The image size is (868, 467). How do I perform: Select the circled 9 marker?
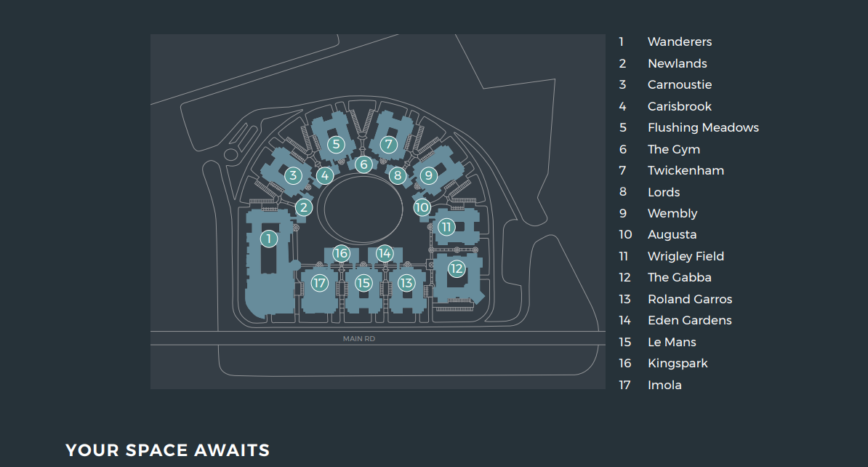pyautogui.click(x=428, y=175)
